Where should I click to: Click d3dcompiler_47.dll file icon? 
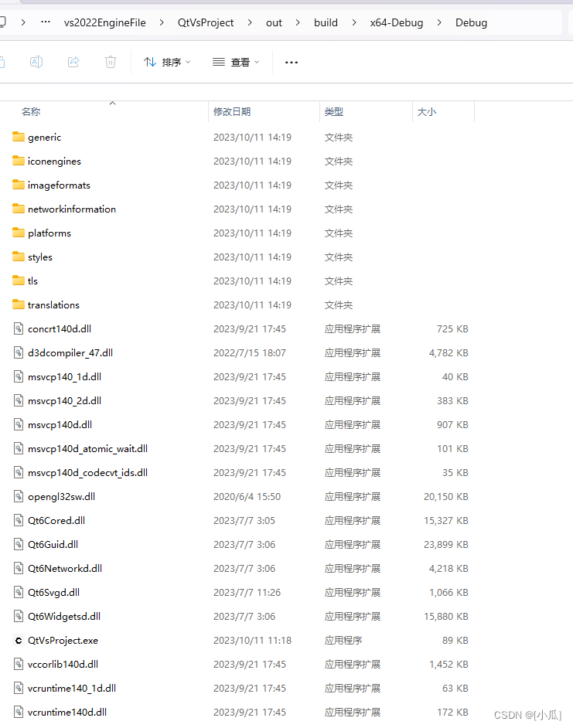click(19, 352)
